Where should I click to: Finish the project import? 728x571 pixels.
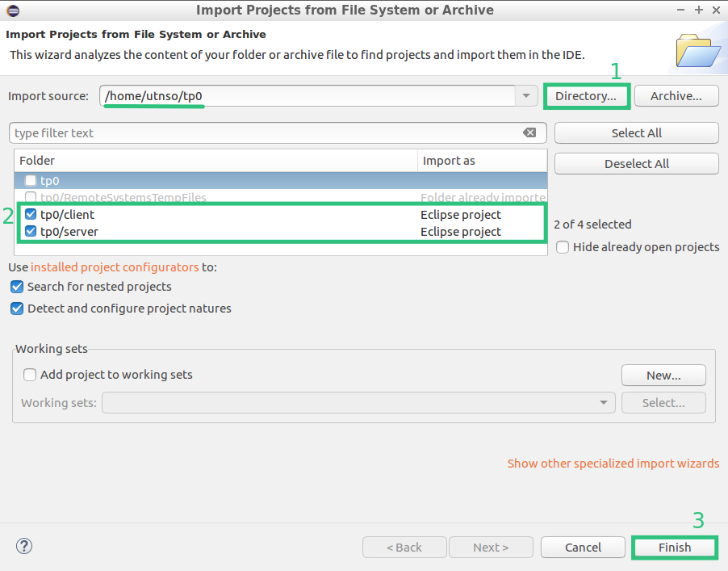click(x=674, y=547)
